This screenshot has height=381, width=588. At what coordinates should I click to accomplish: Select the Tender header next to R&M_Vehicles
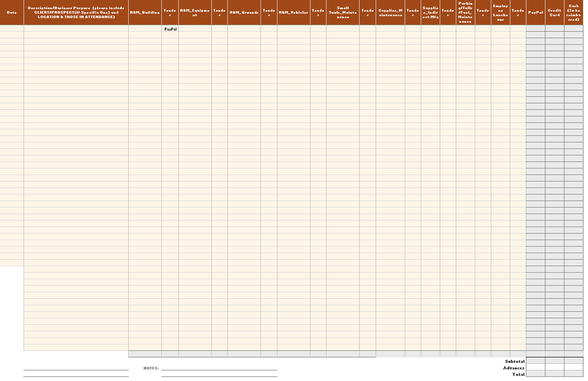318,12
